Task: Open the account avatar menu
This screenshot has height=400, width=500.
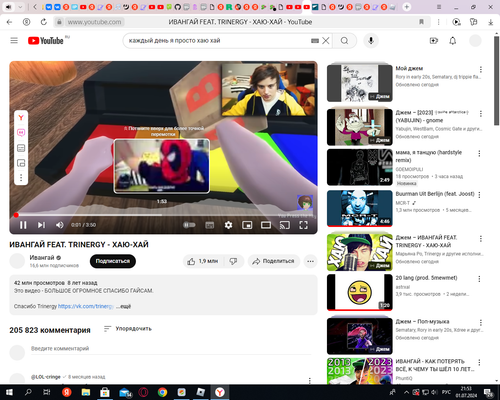Action: (475, 41)
